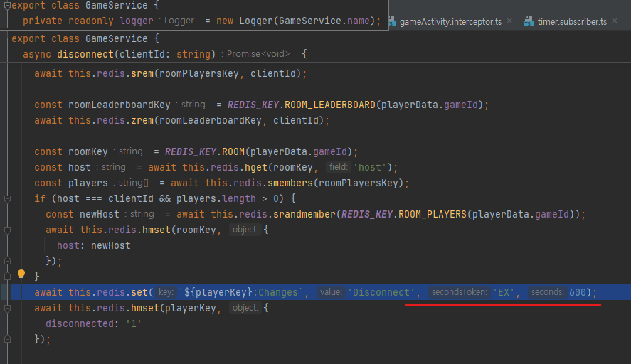Click ROOM_LEADERBOARD in the REDIS_KEY call
The height and width of the screenshot is (364, 631).
click(x=329, y=105)
